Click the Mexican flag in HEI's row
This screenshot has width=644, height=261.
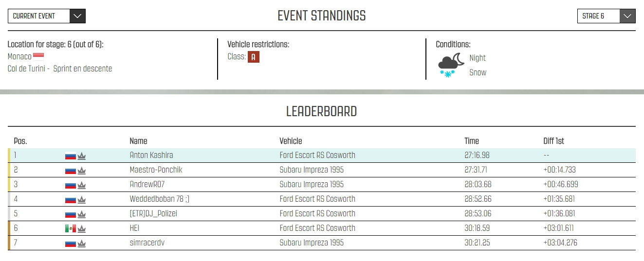coord(70,228)
